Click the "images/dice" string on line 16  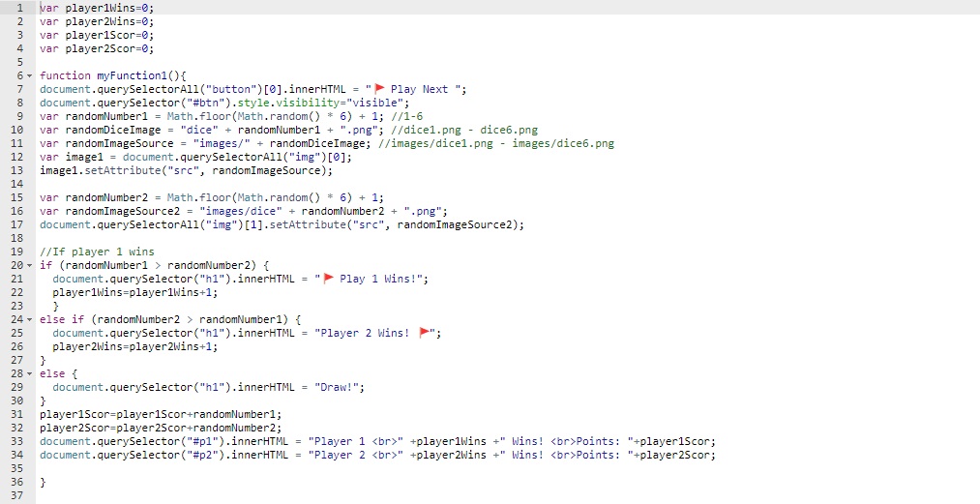point(241,211)
